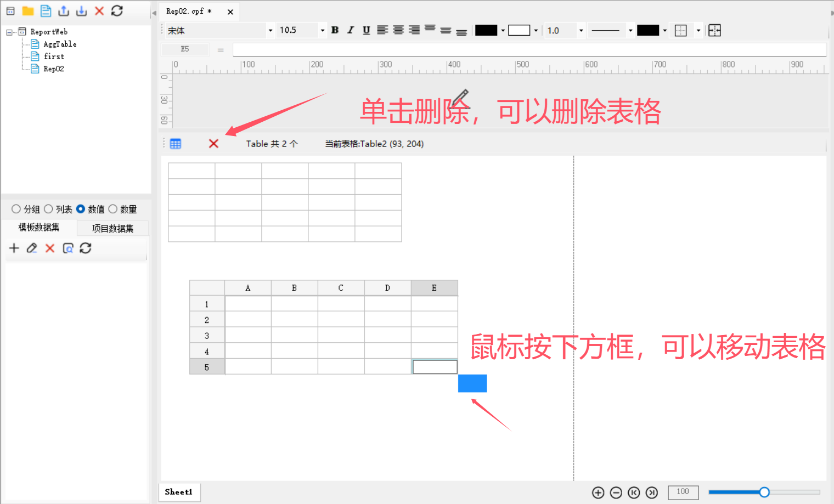Click the zoom slider handle
Viewport: 834px width, 504px height.
point(764,492)
